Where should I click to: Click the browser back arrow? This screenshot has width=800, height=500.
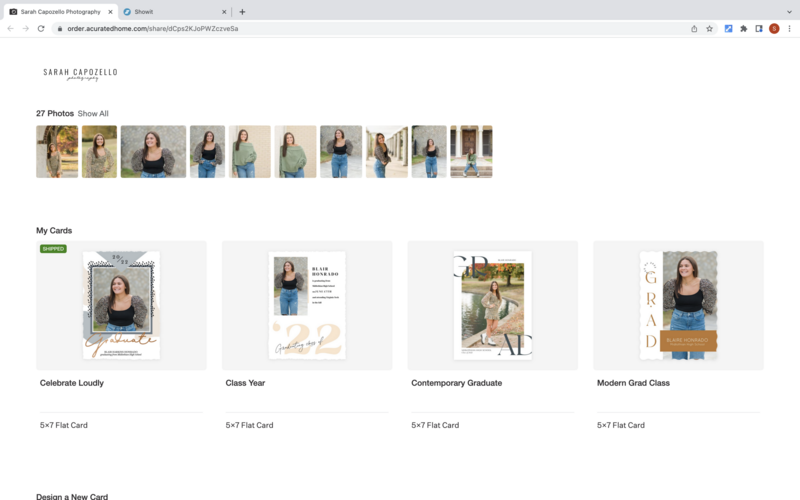[x=11, y=28]
